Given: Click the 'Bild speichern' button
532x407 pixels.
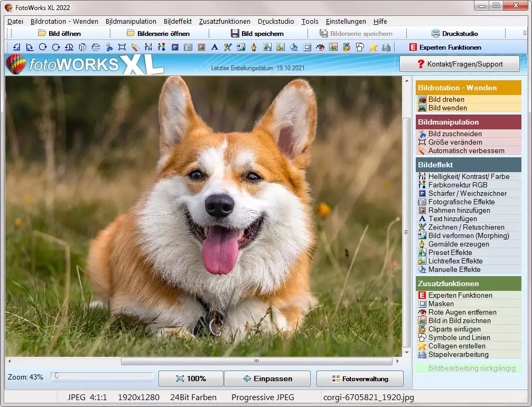Looking at the screenshot, I should coord(257,33).
